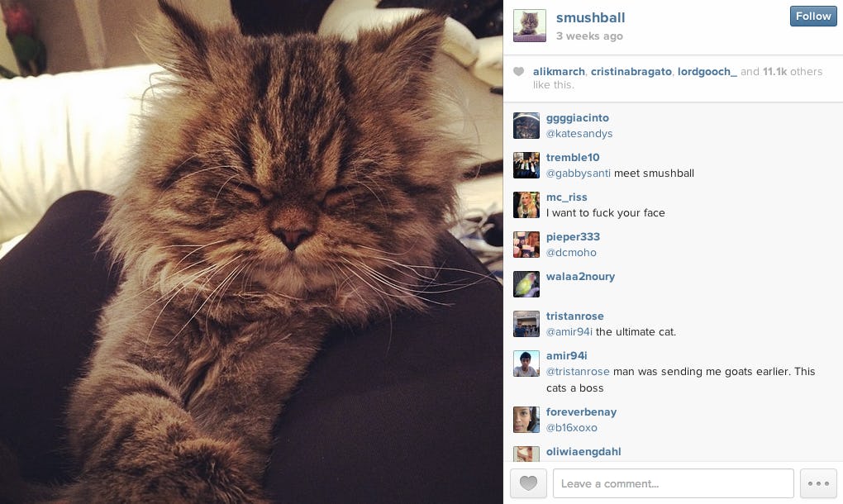Open mc_riss's avatar image
This screenshot has width=843, height=504.
coord(526,205)
